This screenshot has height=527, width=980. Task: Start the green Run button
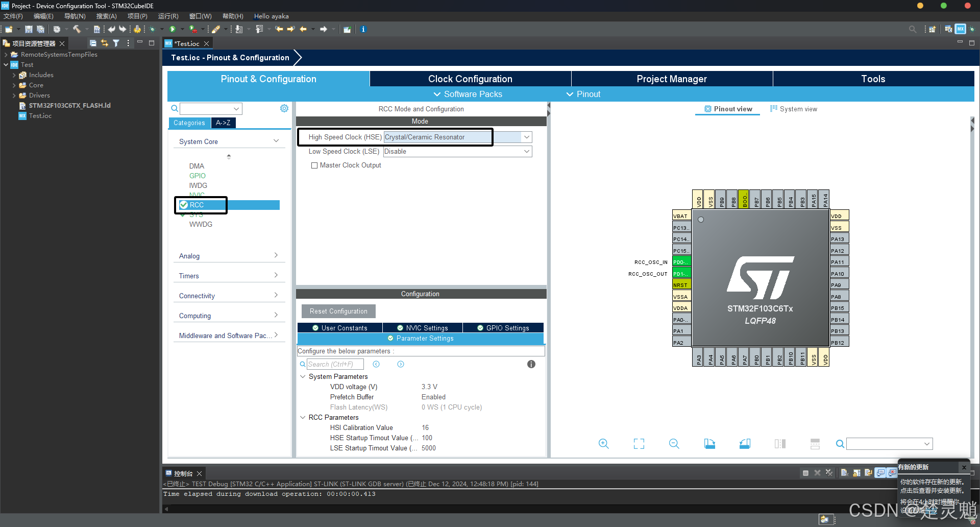point(173,29)
